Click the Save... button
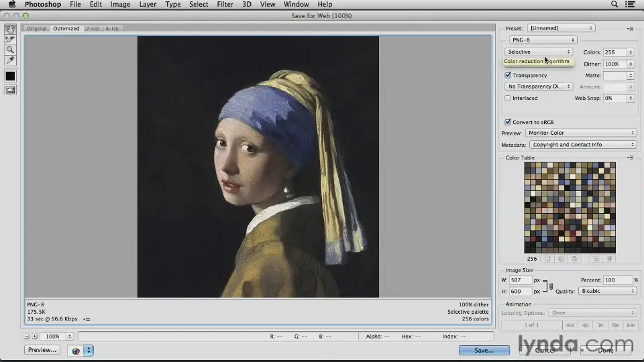644x362 pixels. pyautogui.click(x=484, y=350)
